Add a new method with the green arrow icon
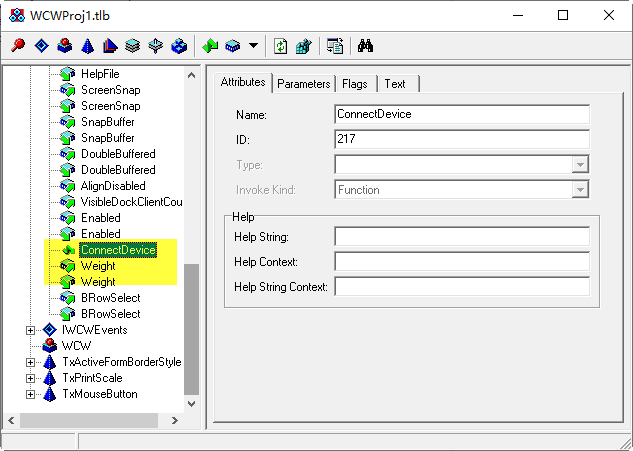The height and width of the screenshot is (451, 633). 210,46
